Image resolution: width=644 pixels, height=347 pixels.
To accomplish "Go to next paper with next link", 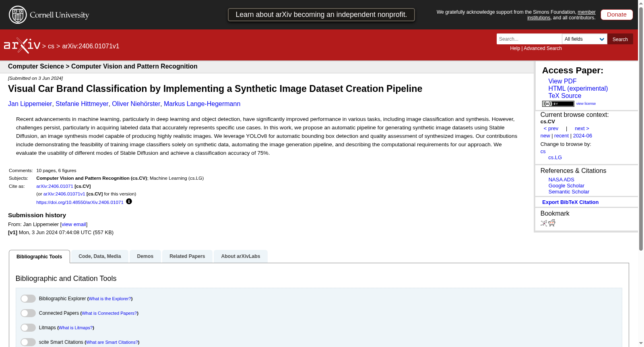I will click(582, 129).
